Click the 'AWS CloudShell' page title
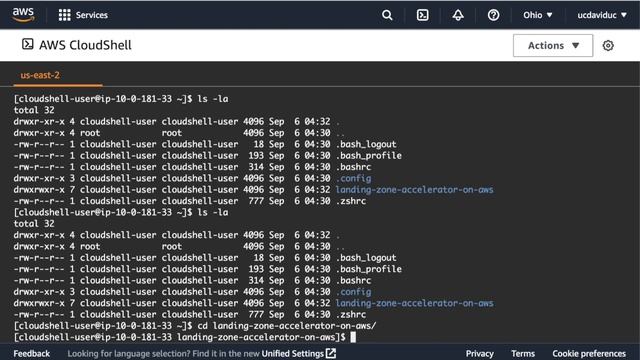This screenshot has width=640, height=360. [85, 45]
